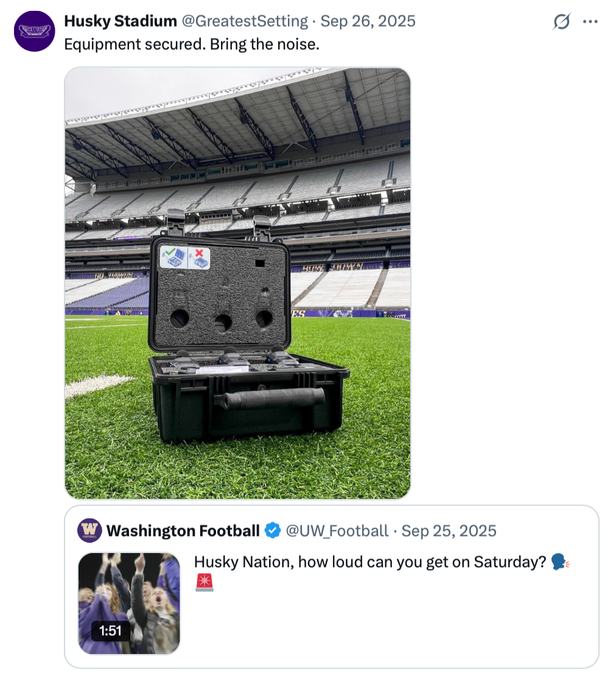Click the text "Equipment secured. Bring the noise."
This screenshot has width=616, height=679.
pos(192,45)
